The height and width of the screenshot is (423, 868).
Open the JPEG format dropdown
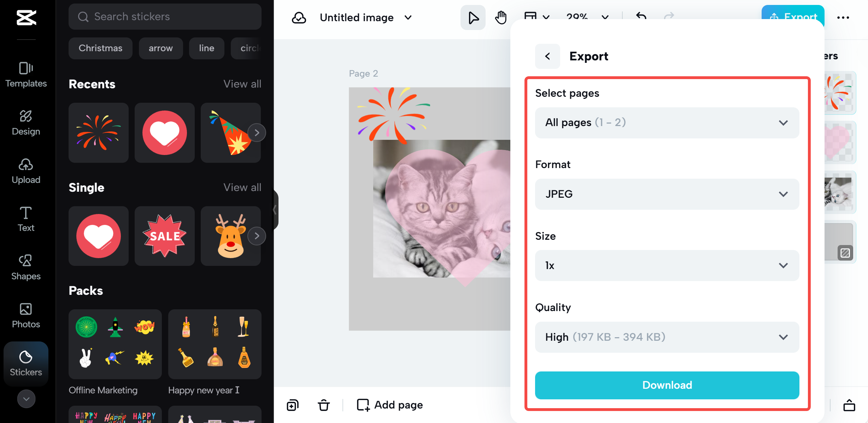tap(667, 194)
